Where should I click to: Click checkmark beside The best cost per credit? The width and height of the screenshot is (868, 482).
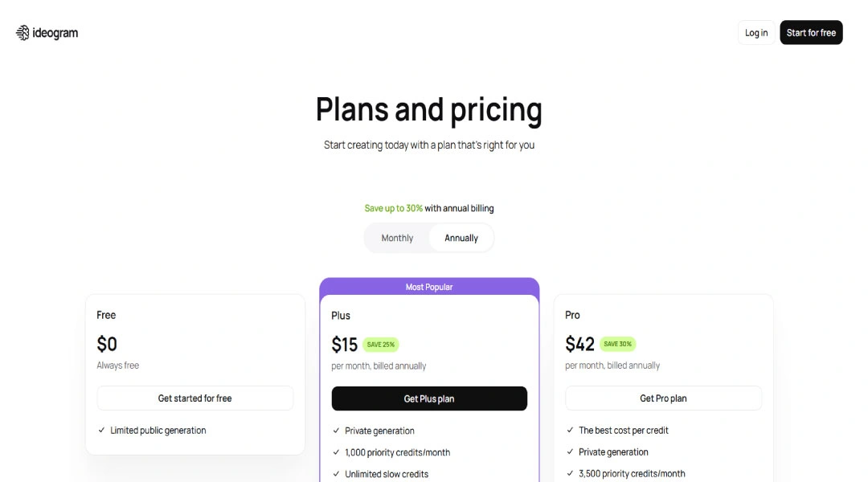570,430
